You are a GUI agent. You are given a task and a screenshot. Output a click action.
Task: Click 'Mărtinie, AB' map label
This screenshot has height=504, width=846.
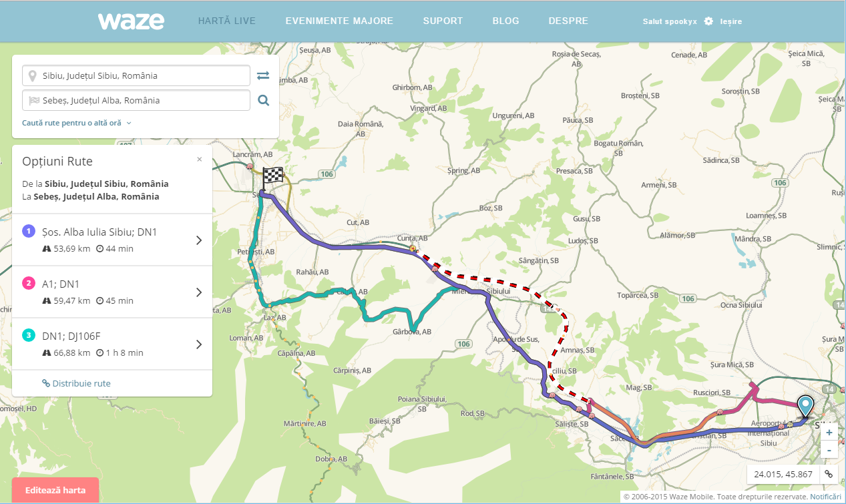point(305,424)
